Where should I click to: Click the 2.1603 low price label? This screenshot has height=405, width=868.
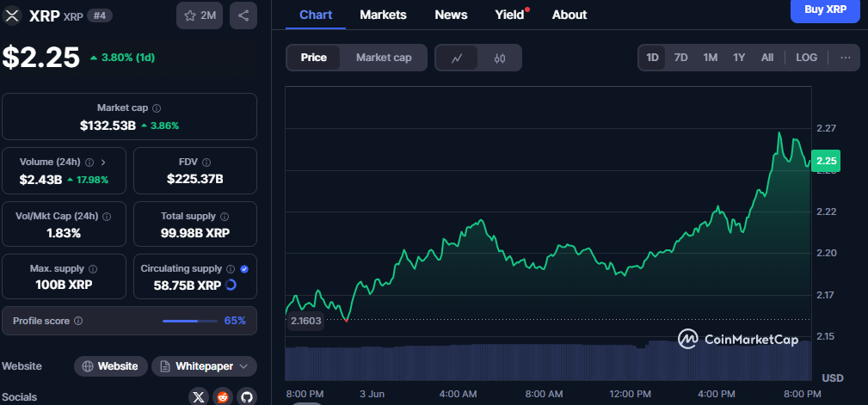point(305,321)
